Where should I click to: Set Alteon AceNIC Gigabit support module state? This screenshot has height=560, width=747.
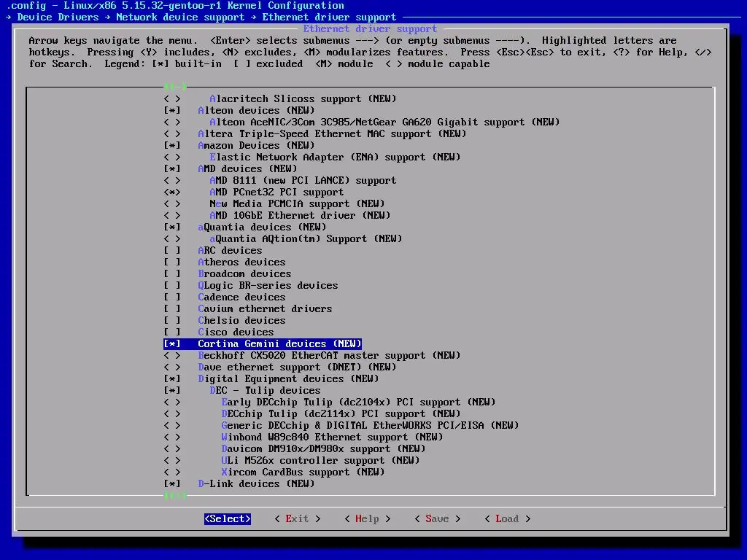pos(172,122)
